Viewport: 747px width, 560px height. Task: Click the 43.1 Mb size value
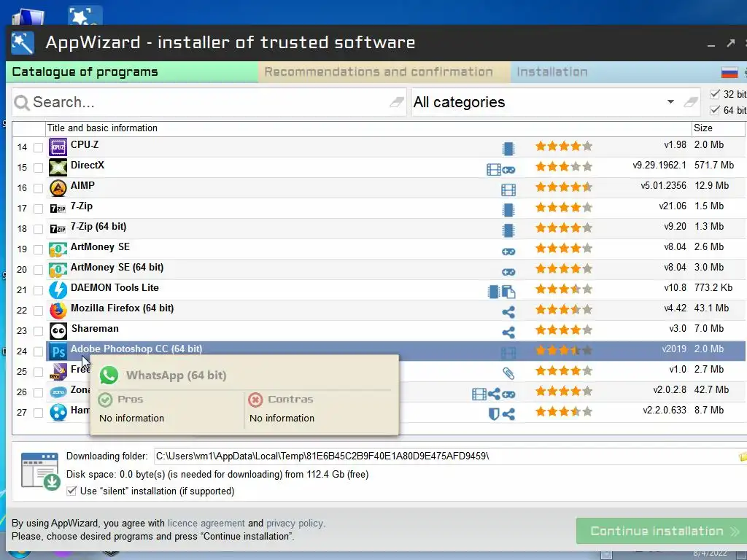tap(711, 308)
